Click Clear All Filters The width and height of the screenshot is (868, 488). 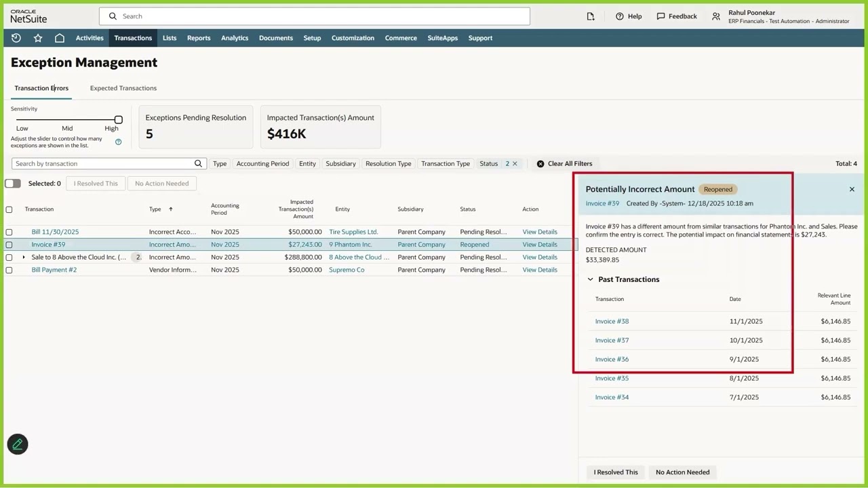564,163
